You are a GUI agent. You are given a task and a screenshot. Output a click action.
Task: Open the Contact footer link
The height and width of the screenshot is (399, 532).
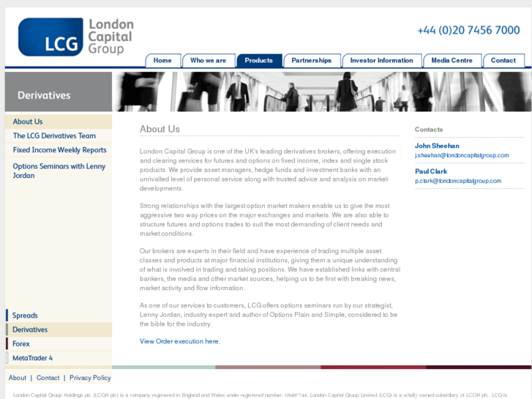[x=48, y=378]
